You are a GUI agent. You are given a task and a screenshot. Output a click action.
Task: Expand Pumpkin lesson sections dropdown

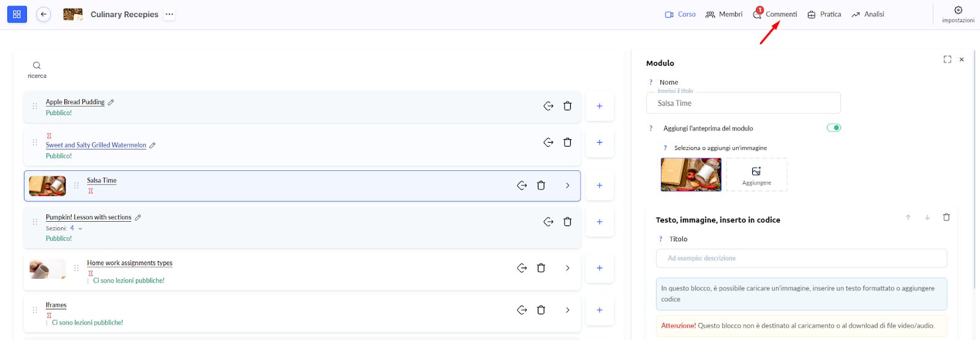pyautogui.click(x=80, y=229)
